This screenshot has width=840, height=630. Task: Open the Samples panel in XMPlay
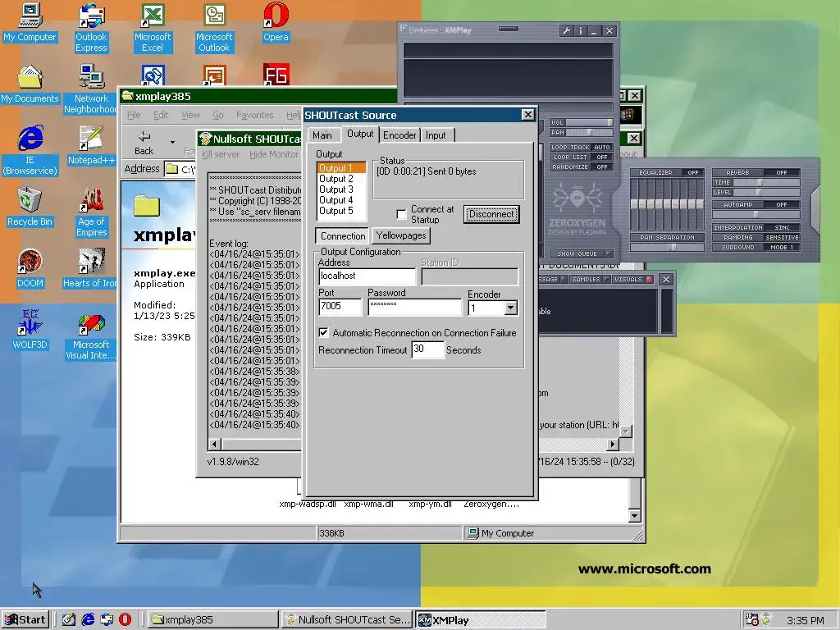(x=589, y=279)
